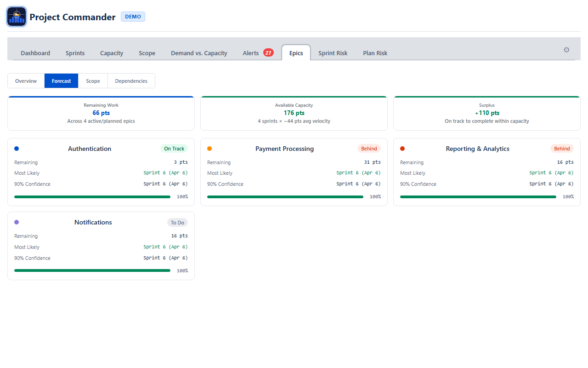Go to the Capacity tab

(112, 53)
